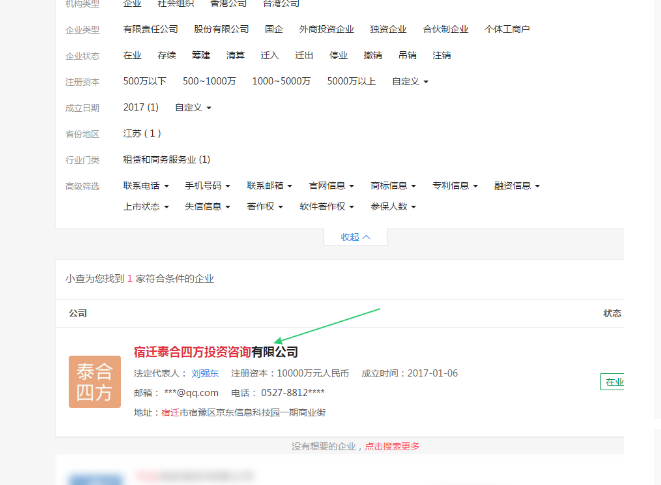Click the 状态 column header
The height and width of the screenshot is (485, 661).
[x=612, y=313]
